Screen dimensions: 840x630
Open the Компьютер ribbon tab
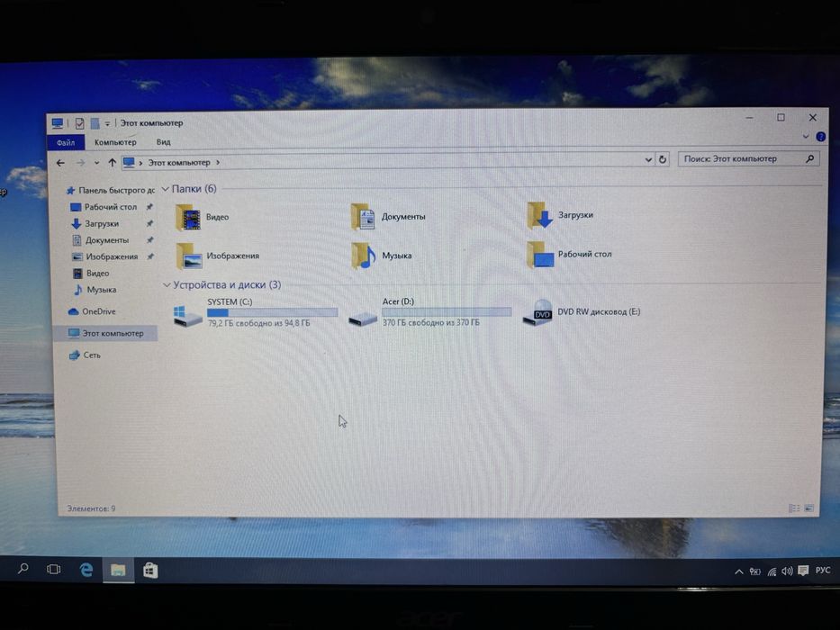click(x=115, y=142)
